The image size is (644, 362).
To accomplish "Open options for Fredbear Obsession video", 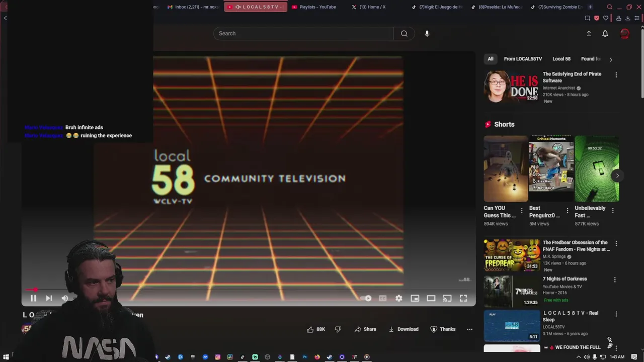I will [x=616, y=243].
